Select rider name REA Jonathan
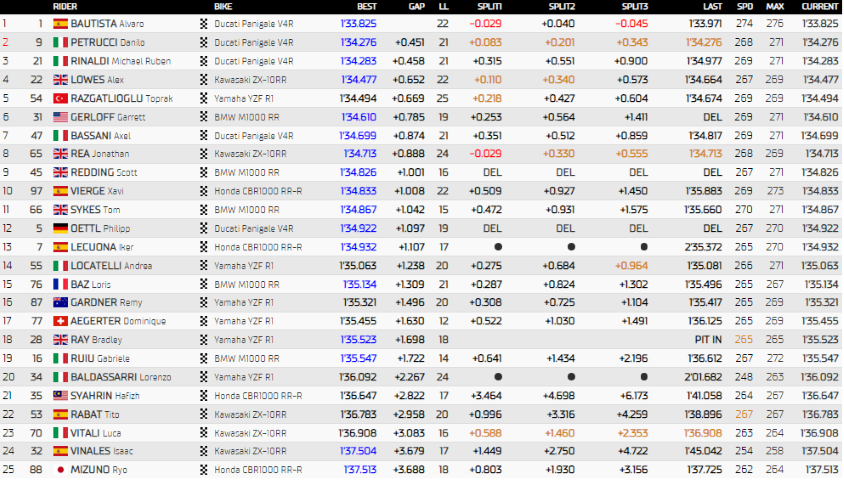Screen dimensions: 844x480 (x=100, y=154)
